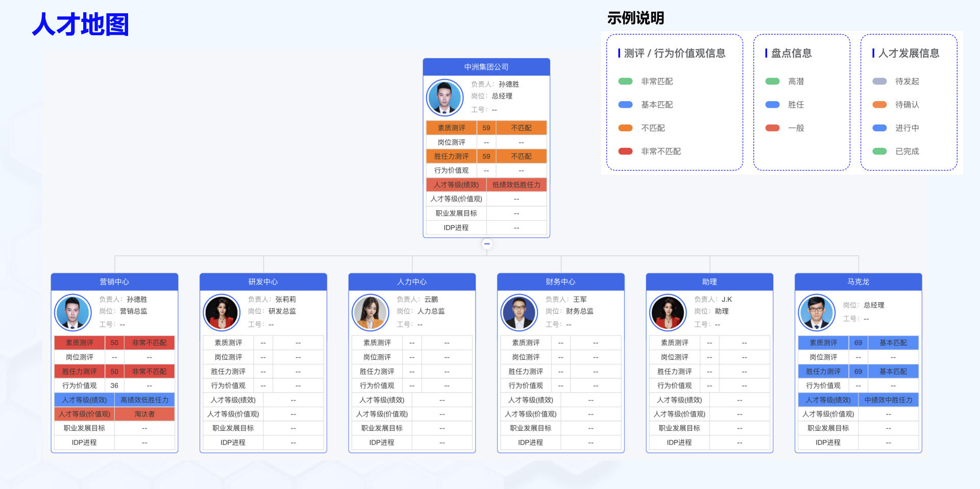Collapse the 中洲集团公司 subtree with minus button
The height and width of the screenshot is (489, 980).
pyautogui.click(x=487, y=244)
